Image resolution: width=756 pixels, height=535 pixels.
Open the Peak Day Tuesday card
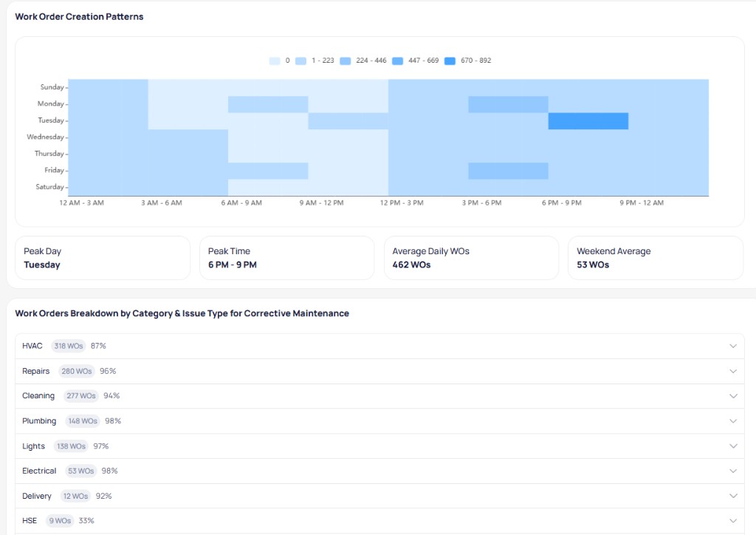point(103,258)
